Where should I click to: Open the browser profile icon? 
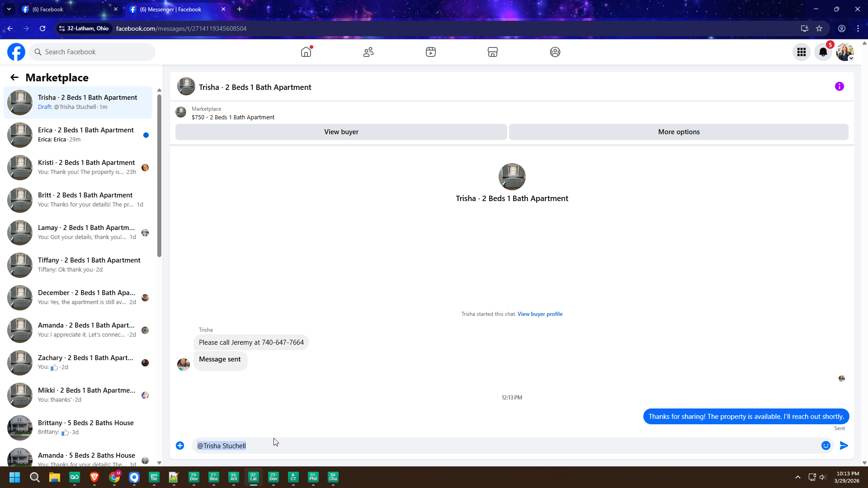(842, 28)
